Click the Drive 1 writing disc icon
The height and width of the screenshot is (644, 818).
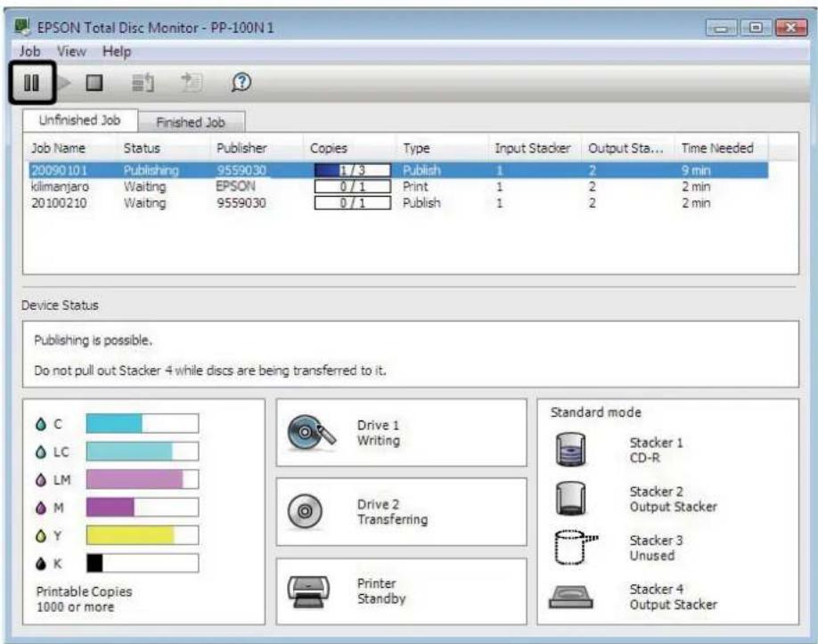pyautogui.click(x=311, y=433)
